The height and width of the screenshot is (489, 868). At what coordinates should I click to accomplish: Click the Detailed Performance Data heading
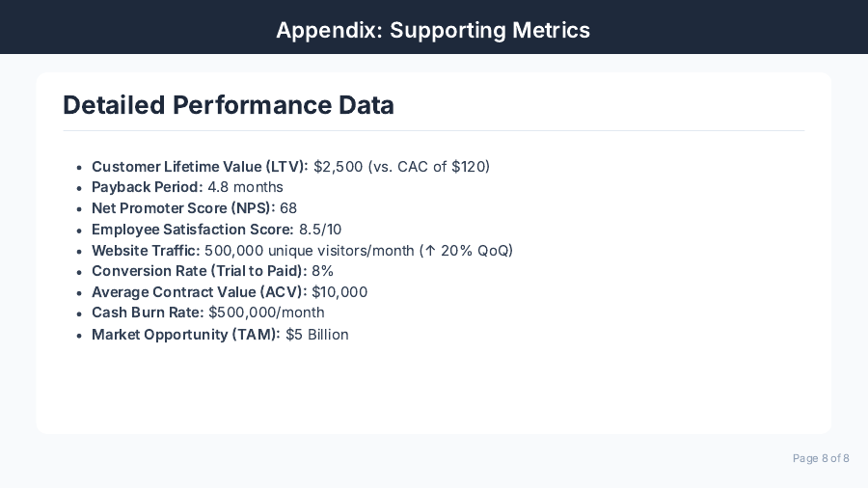click(229, 105)
